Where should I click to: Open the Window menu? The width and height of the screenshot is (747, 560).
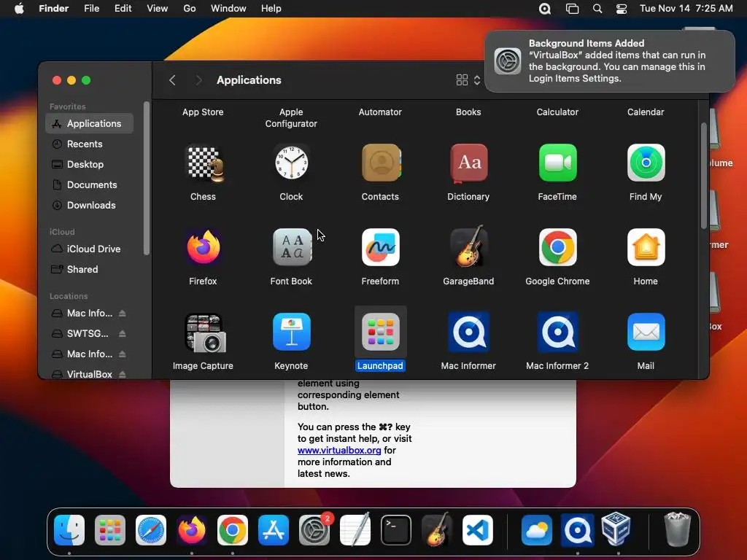228,9
